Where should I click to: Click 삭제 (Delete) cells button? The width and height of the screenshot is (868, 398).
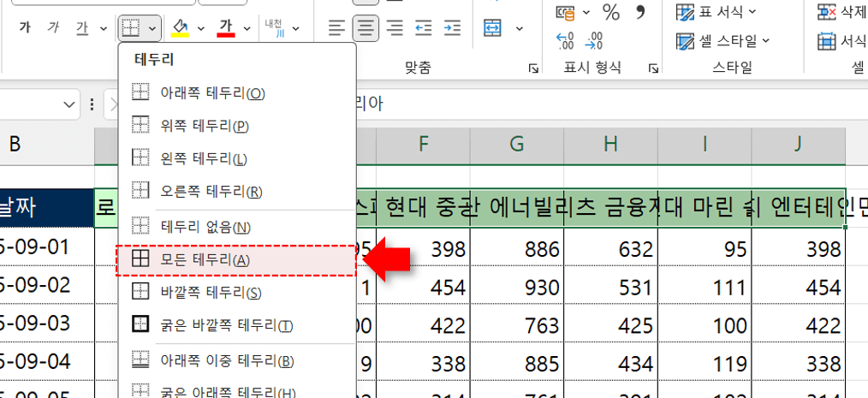(x=842, y=12)
